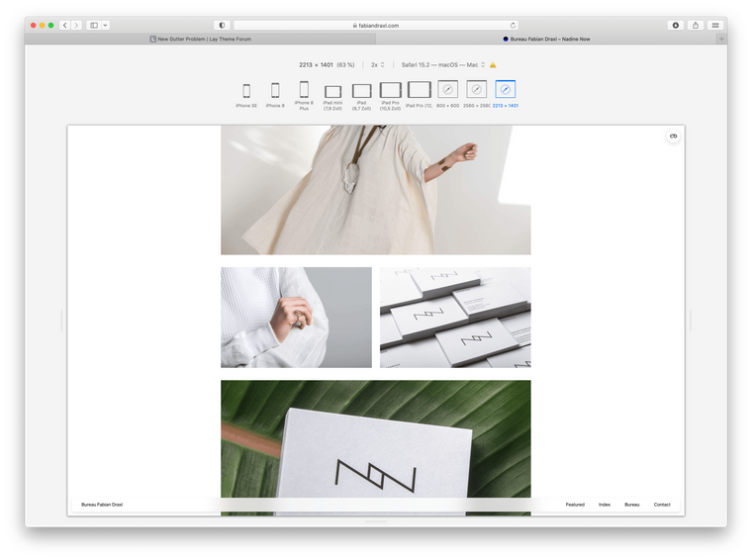Choose the iPad mini device preset
The width and height of the screenshot is (752, 560).
pos(332,91)
